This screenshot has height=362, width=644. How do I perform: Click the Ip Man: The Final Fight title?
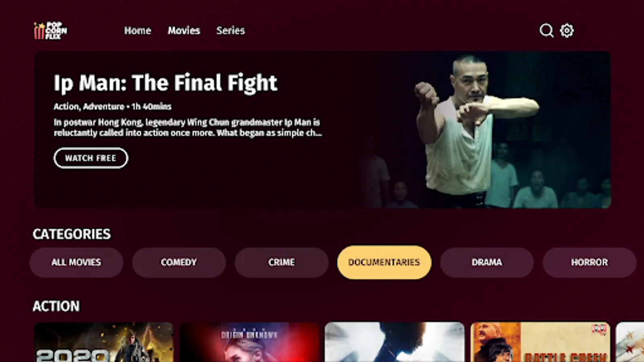[x=165, y=83]
